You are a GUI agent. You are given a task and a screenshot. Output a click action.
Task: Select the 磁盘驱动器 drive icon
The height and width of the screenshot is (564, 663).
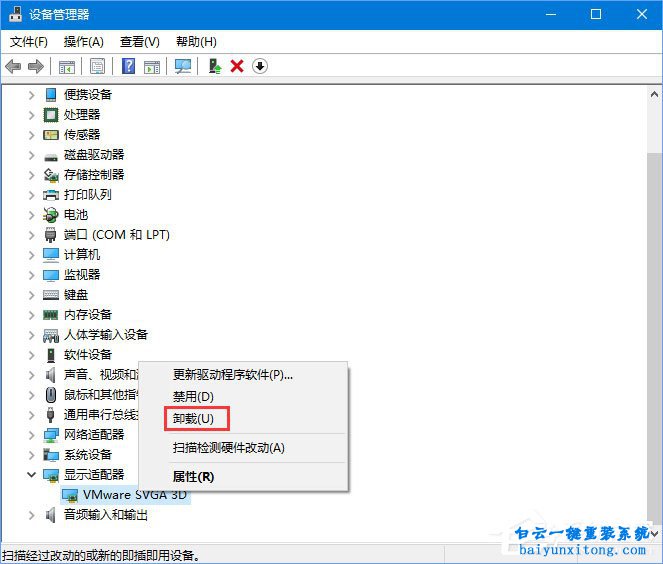pyautogui.click(x=51, y=157)
